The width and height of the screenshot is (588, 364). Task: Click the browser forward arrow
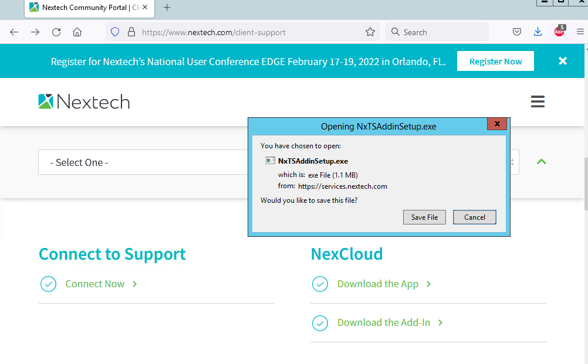click(35, 32)
